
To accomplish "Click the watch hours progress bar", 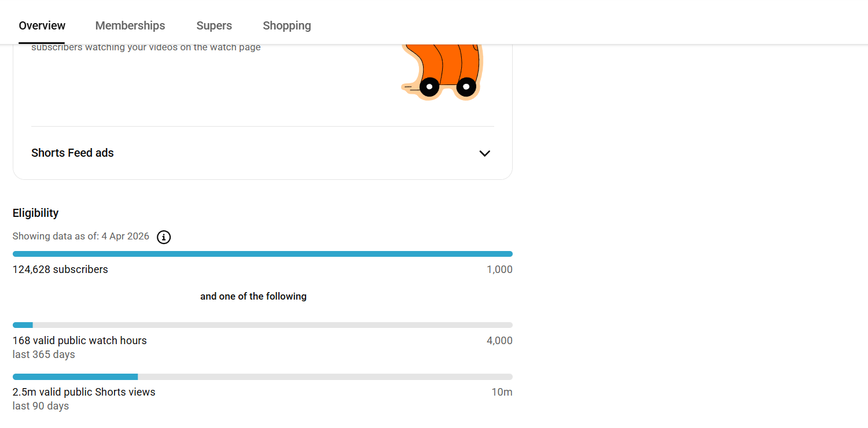I will click(x=262, y=325).
